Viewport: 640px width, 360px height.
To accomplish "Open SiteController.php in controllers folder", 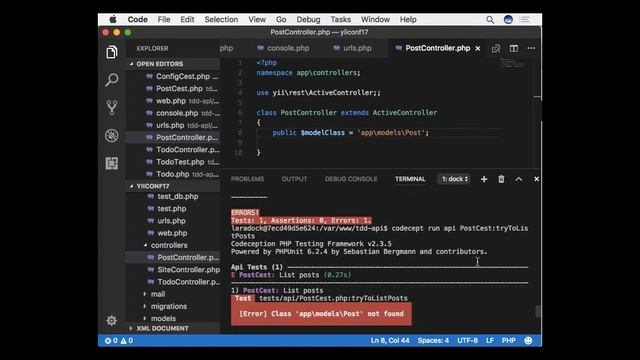I will pyautogui.click(x=173, y=270).
